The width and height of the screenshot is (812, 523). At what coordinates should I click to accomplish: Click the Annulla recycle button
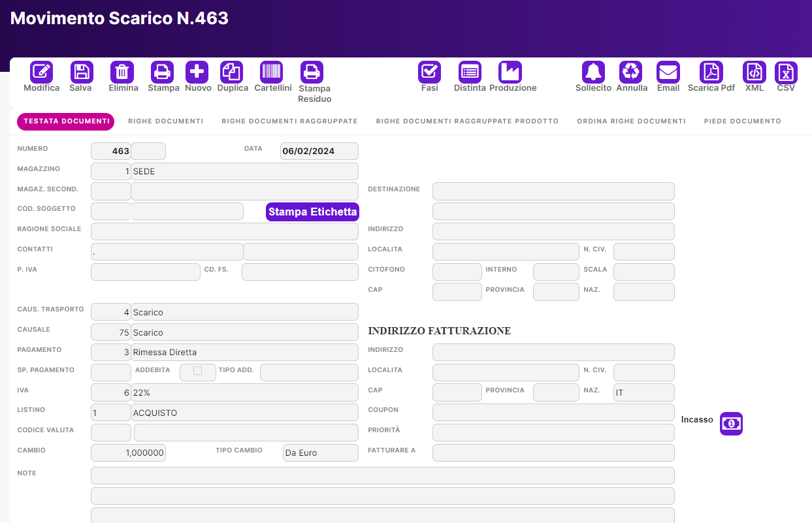(631, 72)
